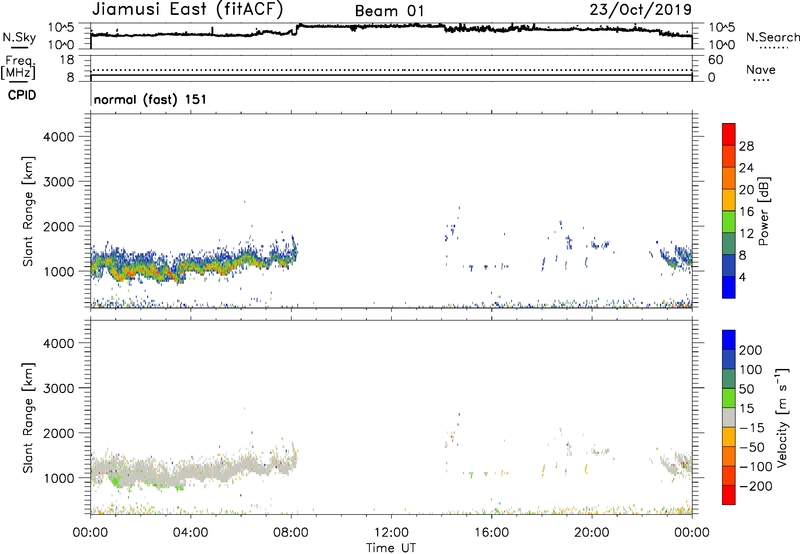This screenshot has height=554, width=800.
Task: Pick the yellow −15 to −50 Velocity segment
Action: tap(729, 437)
